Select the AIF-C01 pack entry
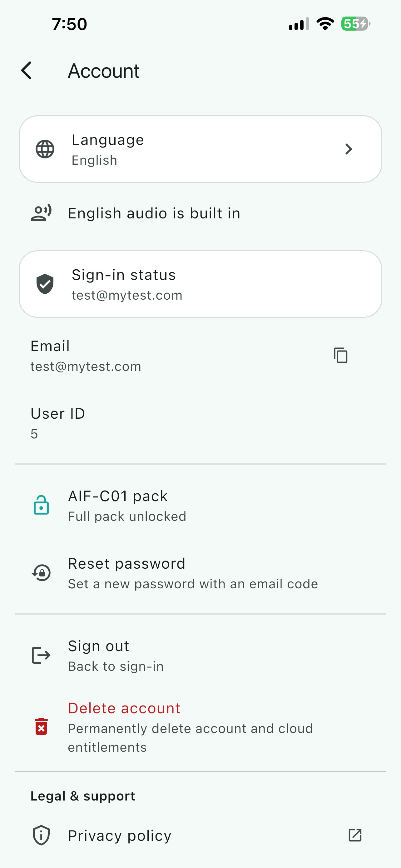The height and width of the screenshot is (868, 401). coord(200,506)
